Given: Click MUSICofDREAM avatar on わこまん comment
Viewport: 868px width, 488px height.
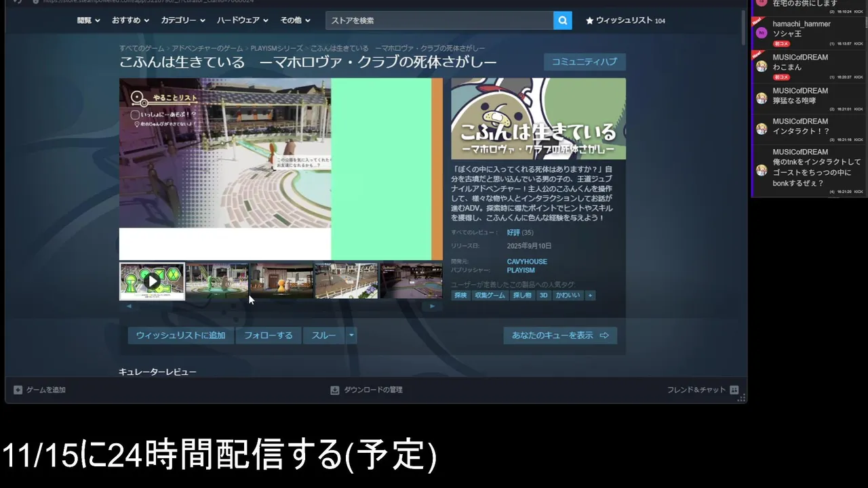Looking at the screenshot, I should 762,66.
